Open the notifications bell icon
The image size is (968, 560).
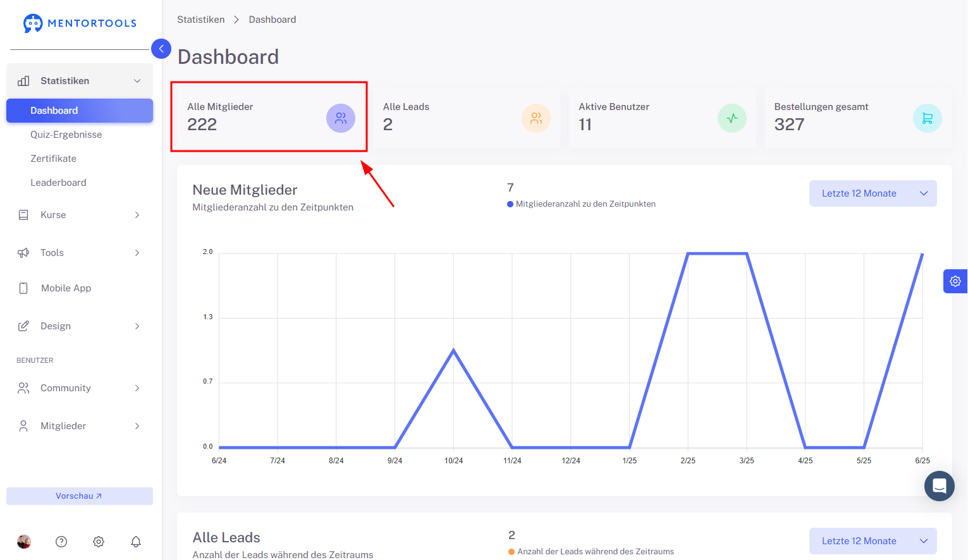coord(136,542)
